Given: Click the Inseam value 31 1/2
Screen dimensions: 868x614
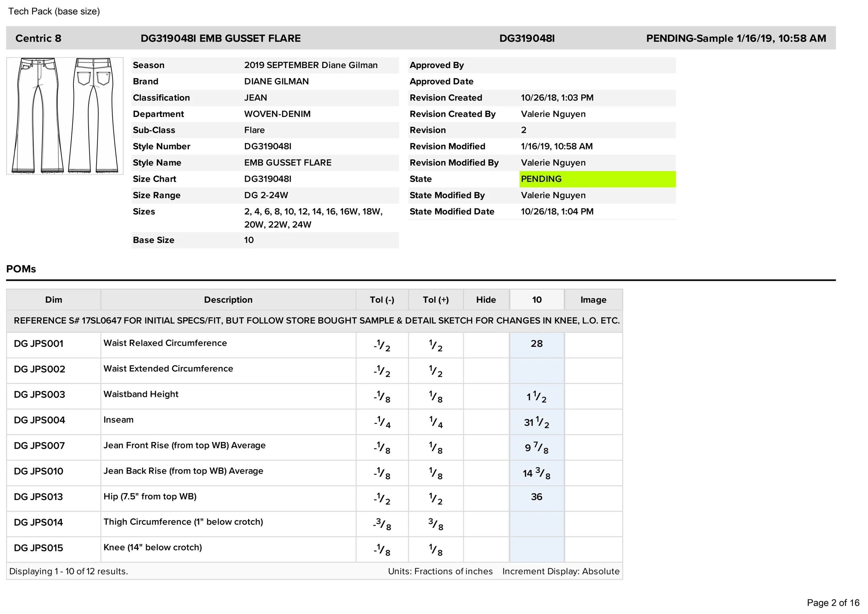Looking at the screenshot, I should coord(536,422).
